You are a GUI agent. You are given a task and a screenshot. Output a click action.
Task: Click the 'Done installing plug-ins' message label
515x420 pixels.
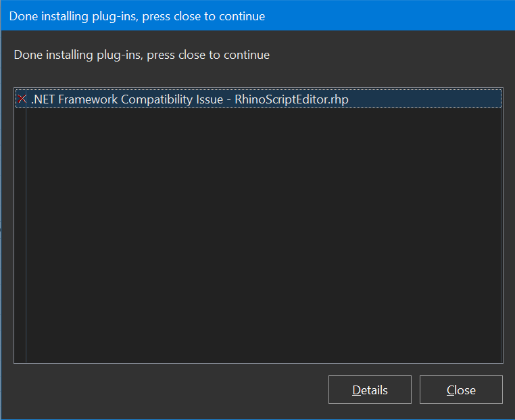pos(141,55)
